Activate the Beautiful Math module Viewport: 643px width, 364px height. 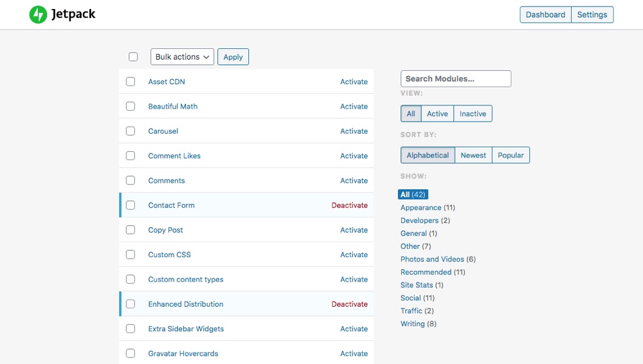[x=354, y=106]
